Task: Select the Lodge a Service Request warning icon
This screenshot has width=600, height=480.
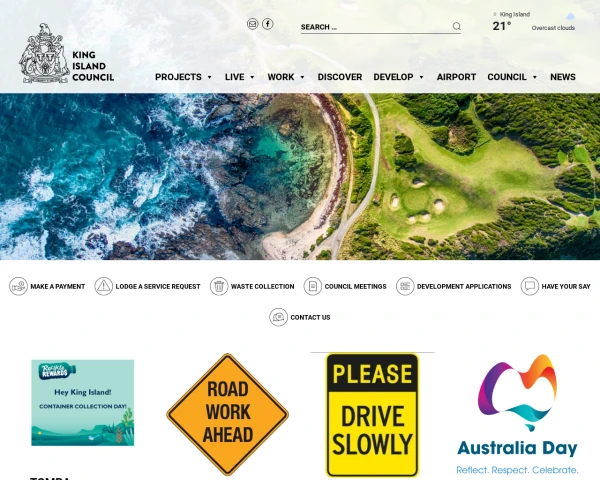Action: coord(104,286)
